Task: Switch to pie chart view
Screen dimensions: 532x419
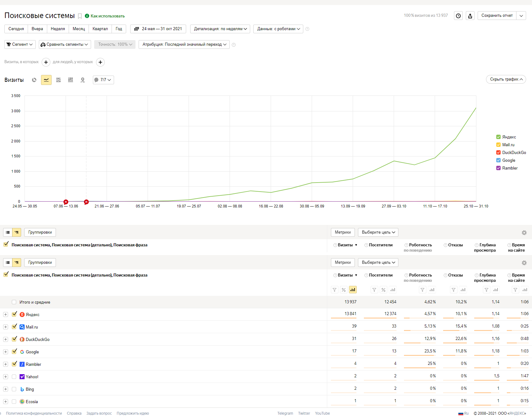Action: pos(34,80)
